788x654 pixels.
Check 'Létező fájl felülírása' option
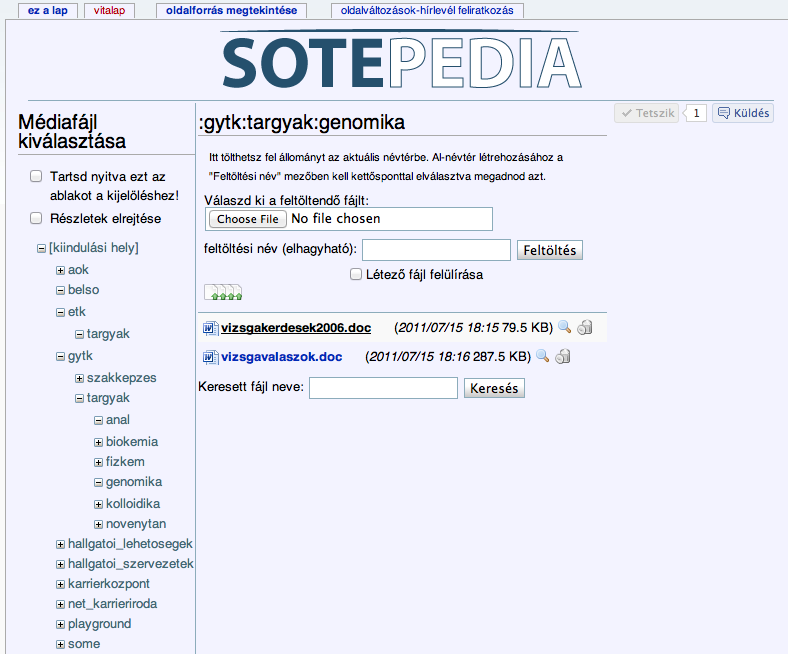(x=356, y=274)
